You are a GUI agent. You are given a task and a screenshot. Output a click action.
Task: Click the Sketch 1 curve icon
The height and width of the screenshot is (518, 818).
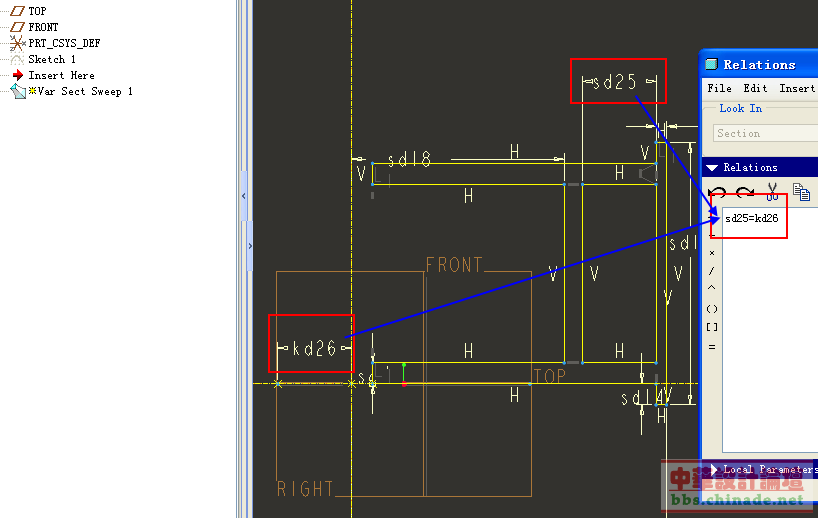click(18, 59)
